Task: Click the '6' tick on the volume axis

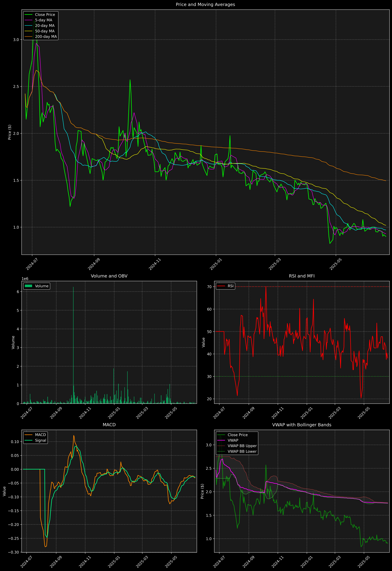Action: pos(18,292)
